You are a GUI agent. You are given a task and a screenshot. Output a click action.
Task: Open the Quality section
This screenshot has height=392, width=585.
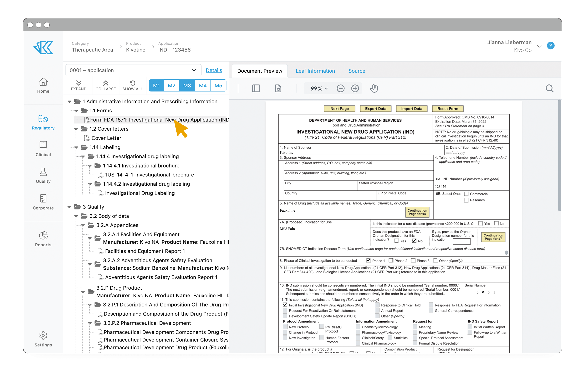(x=43, y=175)
